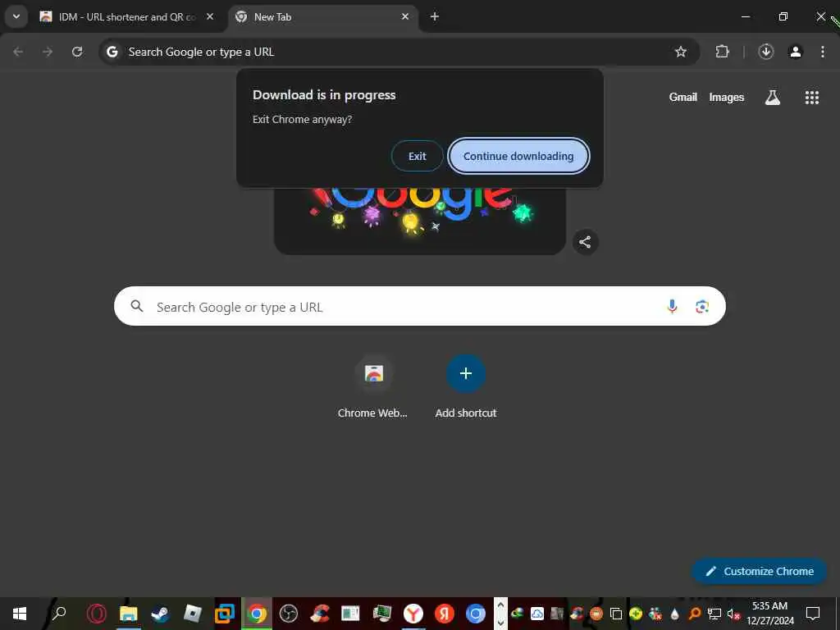Share the Google doodle
The width and height of the screenshot is (840, 630).
click(x=585, y=242)
